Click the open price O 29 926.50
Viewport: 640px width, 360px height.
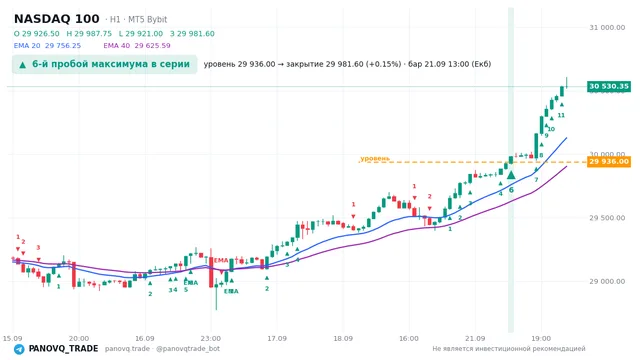(x=36, y=33)
